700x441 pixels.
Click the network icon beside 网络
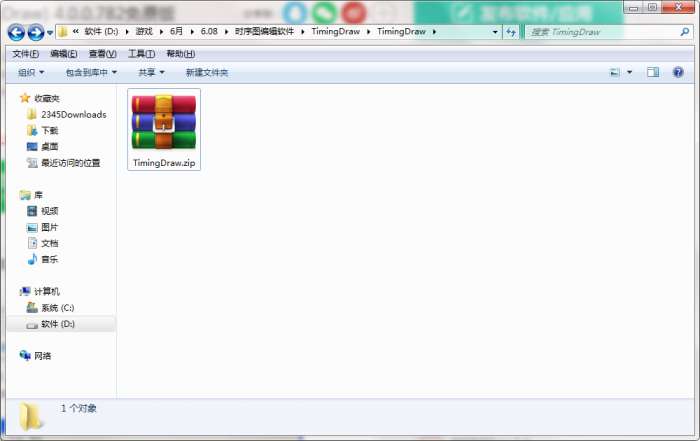(x=25, y=355)
